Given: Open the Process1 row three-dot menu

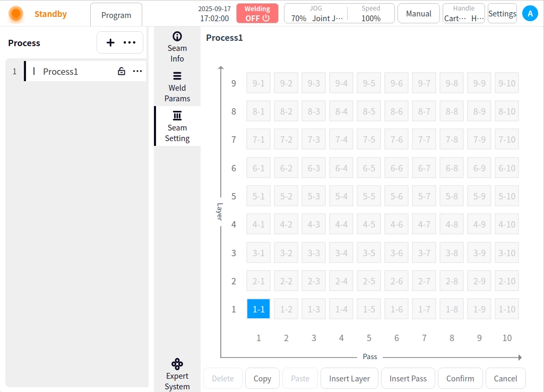Looking at the screenshot, I should click(137, 71).
